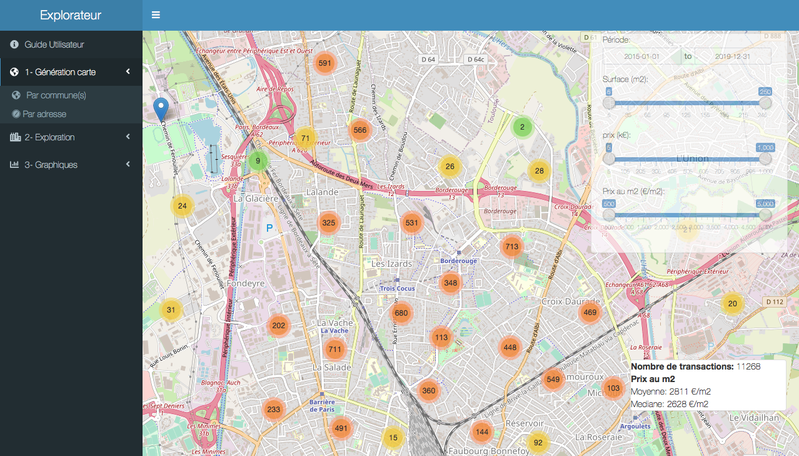The image size is (799, 456).
Task: Click the Prix au m2 slider maximum handle
Action: click(765, 215)
